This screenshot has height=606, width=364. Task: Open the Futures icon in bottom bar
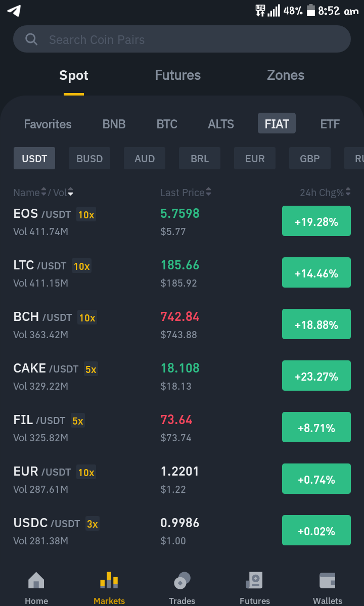coord(255,581)
